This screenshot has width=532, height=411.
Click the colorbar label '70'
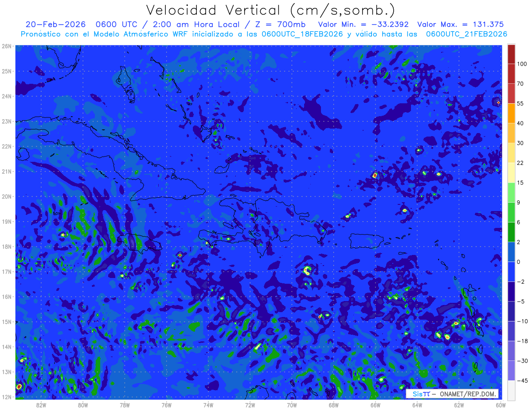pos(520,84)
